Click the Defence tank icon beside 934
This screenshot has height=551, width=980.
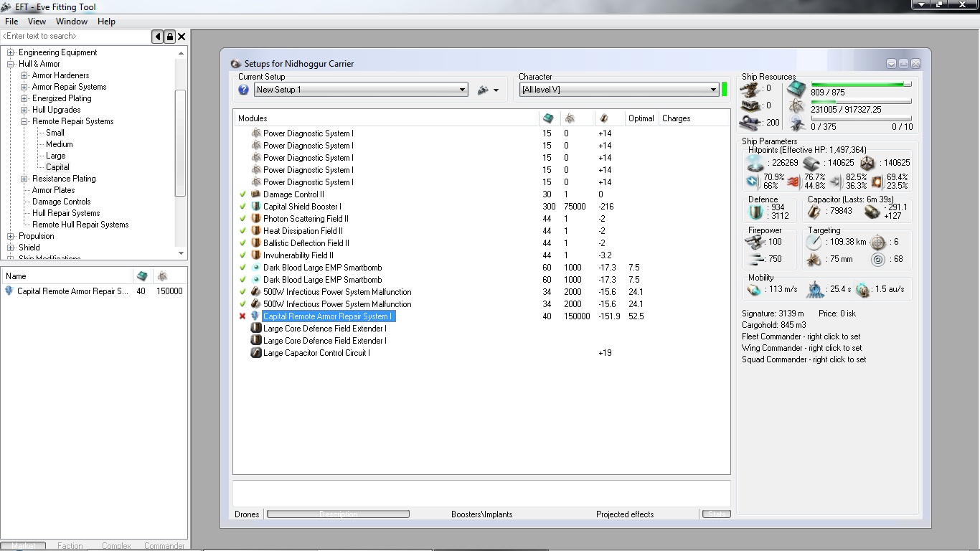[755, 212]
